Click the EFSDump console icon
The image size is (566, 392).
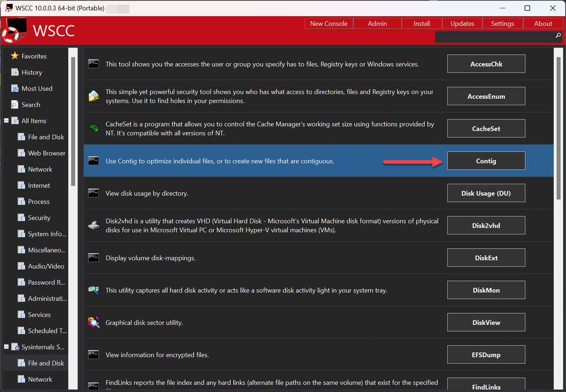coord(94,354)
